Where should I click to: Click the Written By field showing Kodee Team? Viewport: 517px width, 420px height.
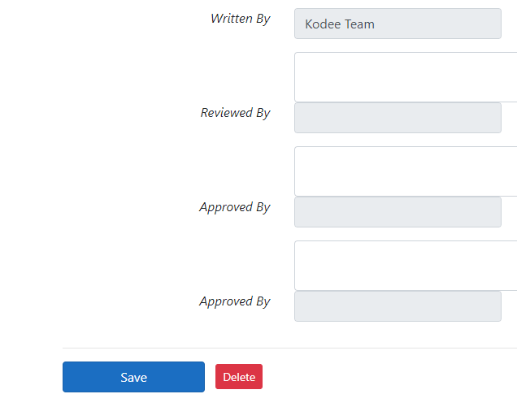[398, 24]
